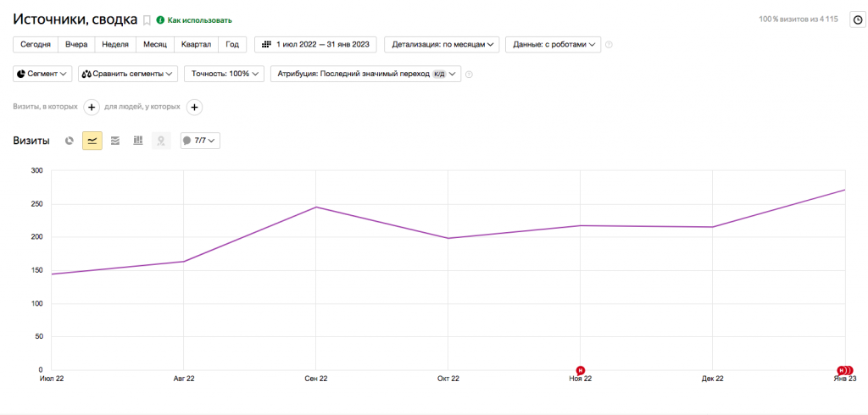The width and height of the screenshot is (868, 415).
Task: Switch to column bar chart view
Action: pyautogui.click(x=138, y=141)
